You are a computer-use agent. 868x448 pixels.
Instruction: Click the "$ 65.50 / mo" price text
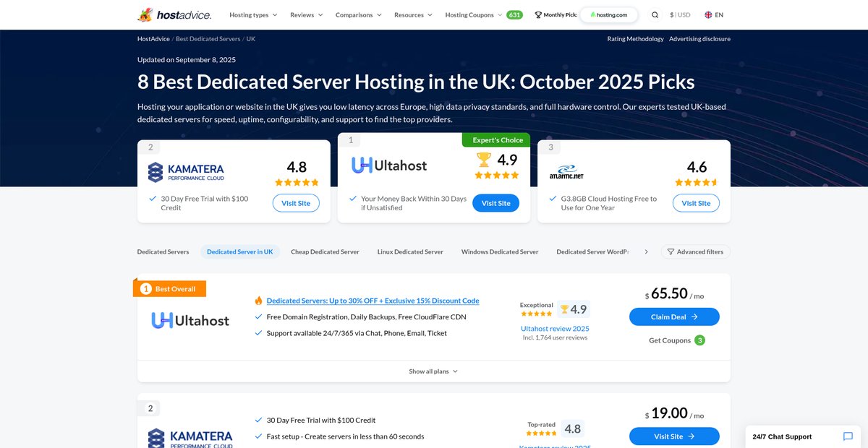(x=674, y=293)
